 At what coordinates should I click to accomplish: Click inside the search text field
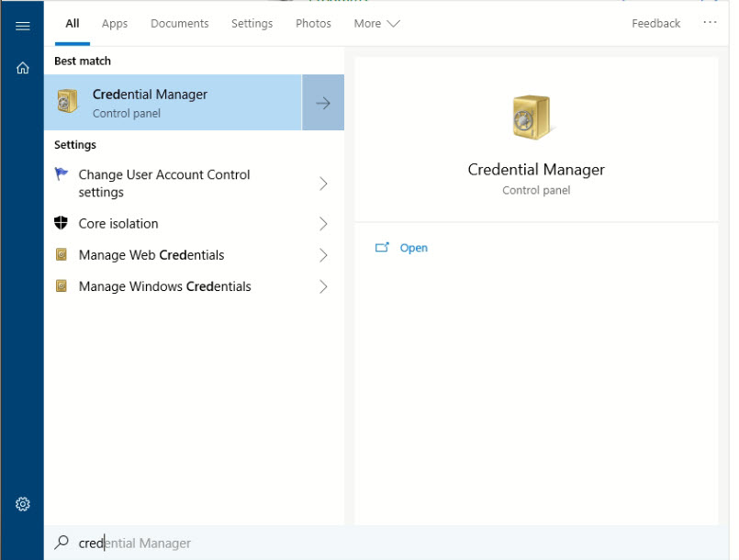tap(275, 543)
